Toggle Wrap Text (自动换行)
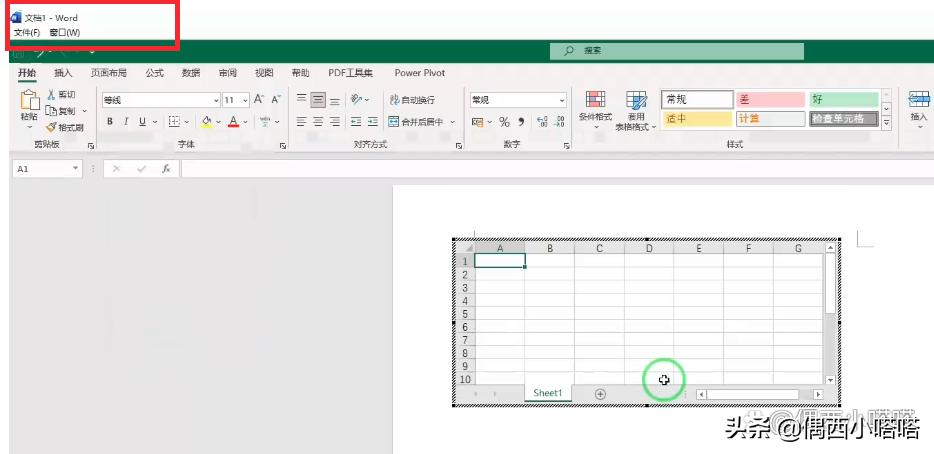Viewport: 934px width, 454px height. 412,100
